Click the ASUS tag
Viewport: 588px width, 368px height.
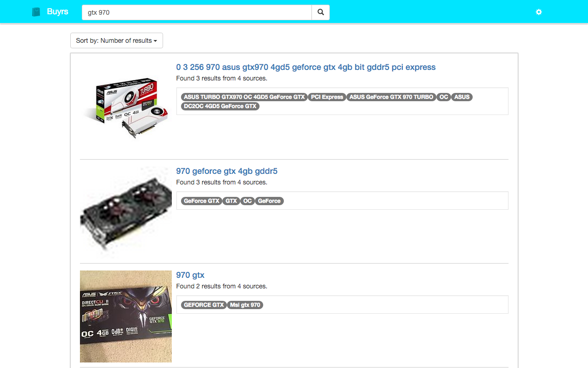(462, 97)
